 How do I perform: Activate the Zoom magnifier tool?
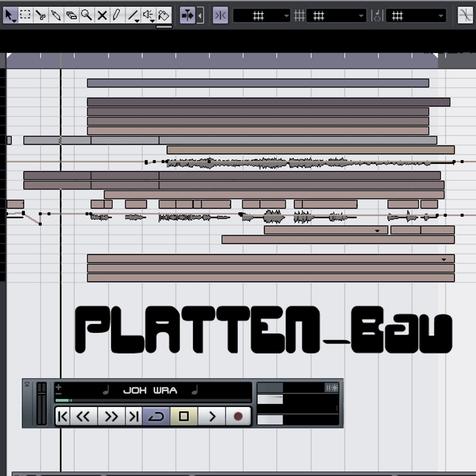(86, 15)
